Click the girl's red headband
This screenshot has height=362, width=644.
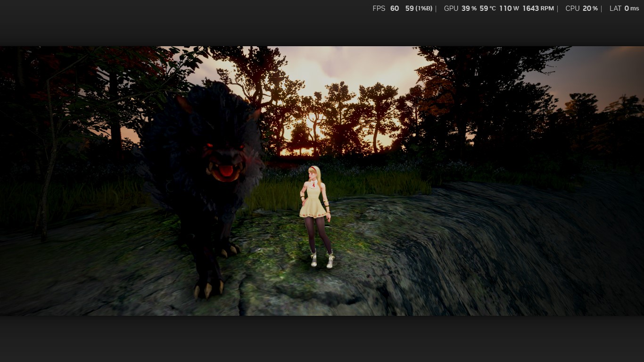coord(313,168)
